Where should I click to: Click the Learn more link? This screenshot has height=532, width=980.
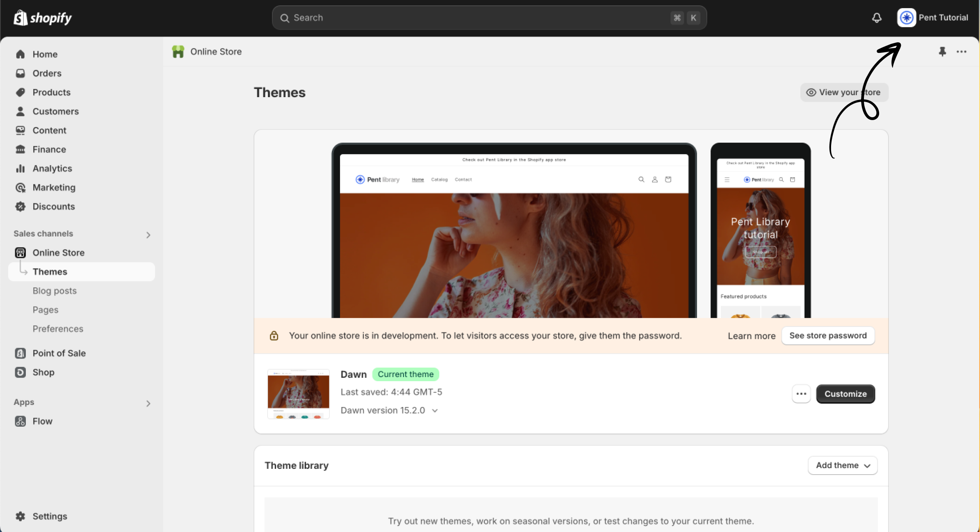[x=752, y=336]
